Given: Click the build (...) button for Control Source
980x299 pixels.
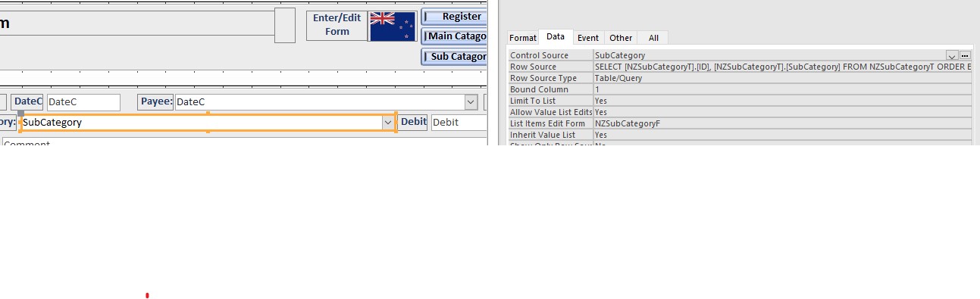Looking at the screenshot, I should pyautogui.click(x=965, y=55).
